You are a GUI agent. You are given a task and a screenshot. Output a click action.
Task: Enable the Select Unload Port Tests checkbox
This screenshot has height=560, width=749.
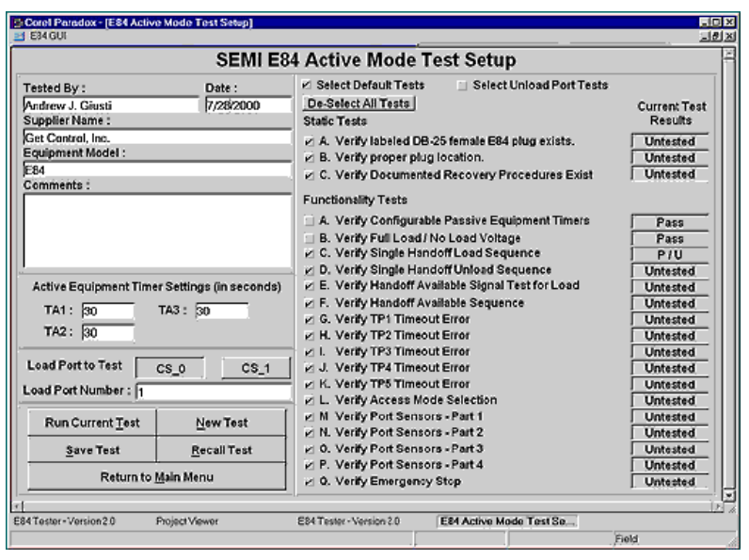click(462, 85)
